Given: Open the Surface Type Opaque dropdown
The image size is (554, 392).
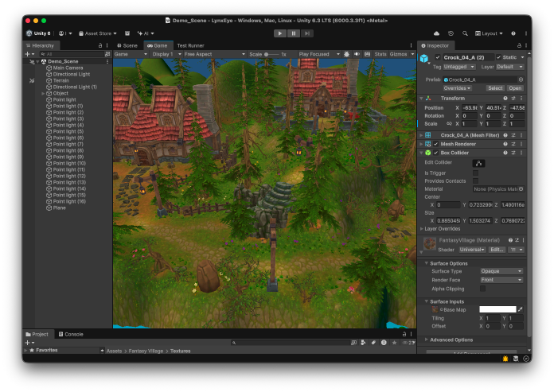Looking at the screenshot, I should click(x=501, y=271).
